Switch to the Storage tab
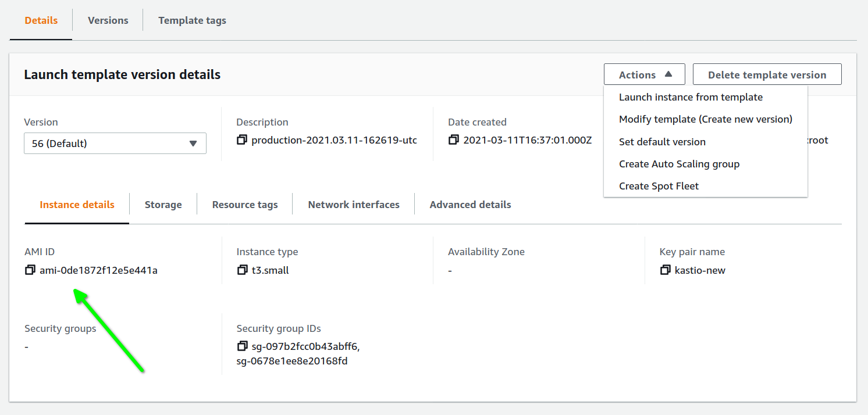Viewport: 868px width, 415px height. click(x=163, y=205)
